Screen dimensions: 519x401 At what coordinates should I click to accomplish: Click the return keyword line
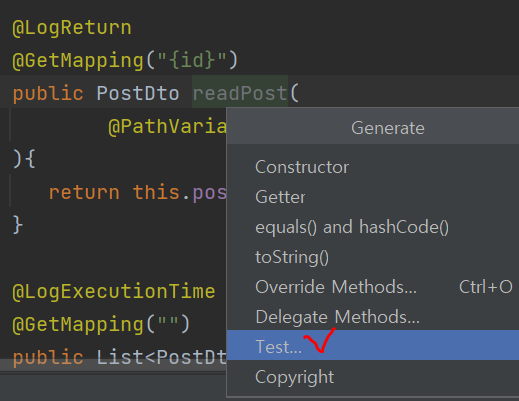[84, 192]
